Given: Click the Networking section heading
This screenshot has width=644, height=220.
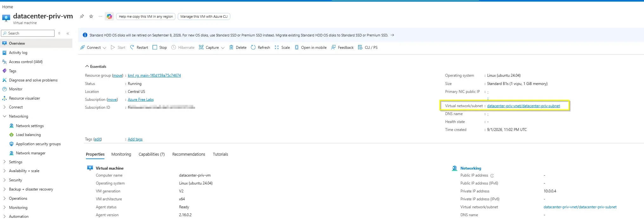Looking at the screenshot, I should pos(470,168).
